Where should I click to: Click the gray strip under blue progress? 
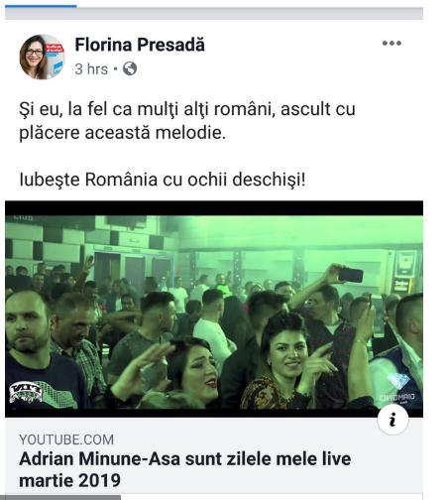(x=214, y=14)
